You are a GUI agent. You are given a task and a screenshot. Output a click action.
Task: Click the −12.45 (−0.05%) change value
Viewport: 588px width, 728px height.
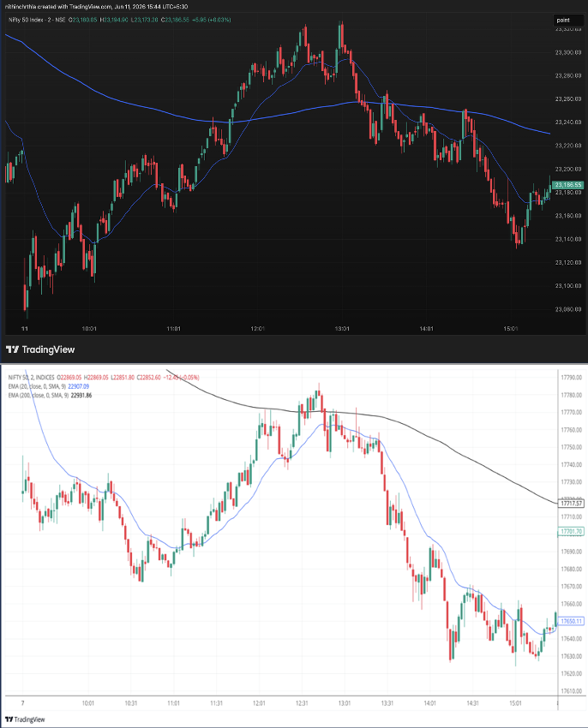pyautogui.click(x=183, y=378)
